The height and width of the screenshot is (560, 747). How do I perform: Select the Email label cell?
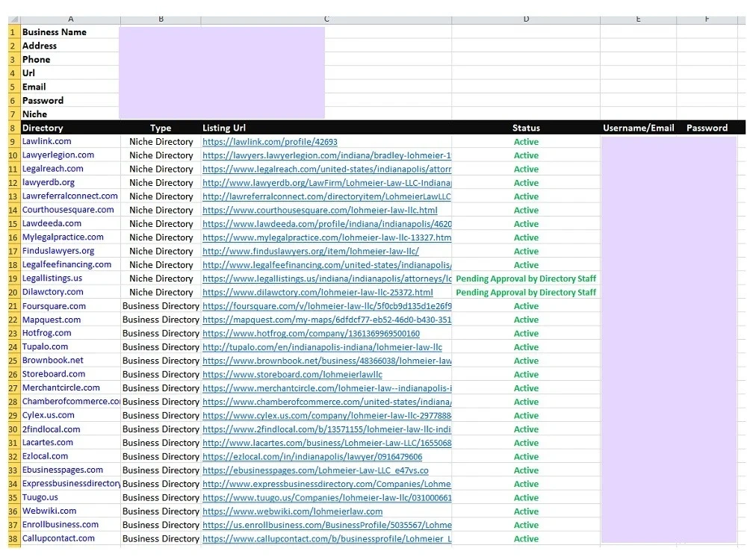point(70,87)
